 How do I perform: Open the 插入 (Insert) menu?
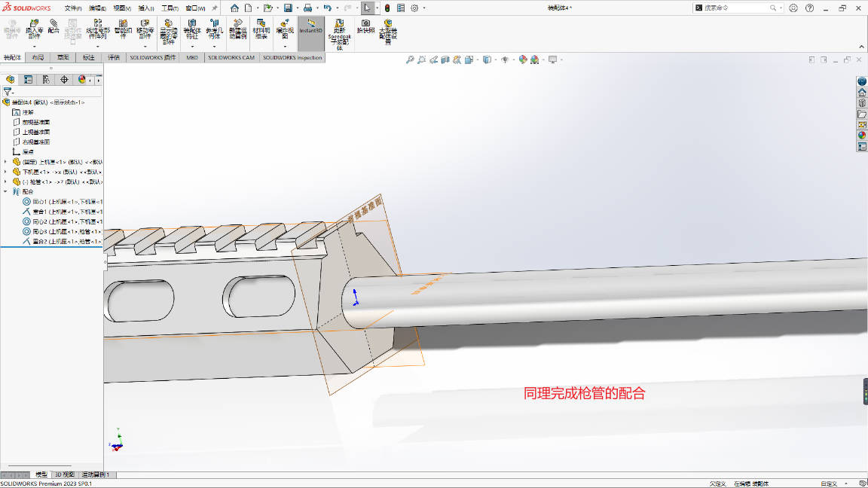pyautogui.click(x=146, y=8)
